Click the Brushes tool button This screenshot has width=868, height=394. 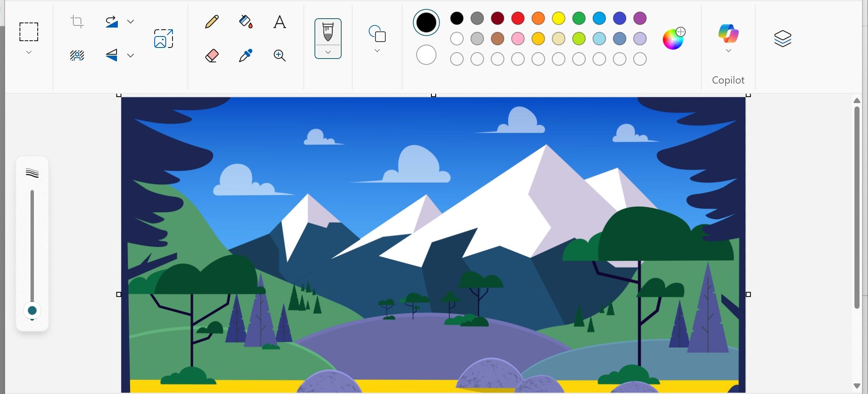tap(328, 32)
